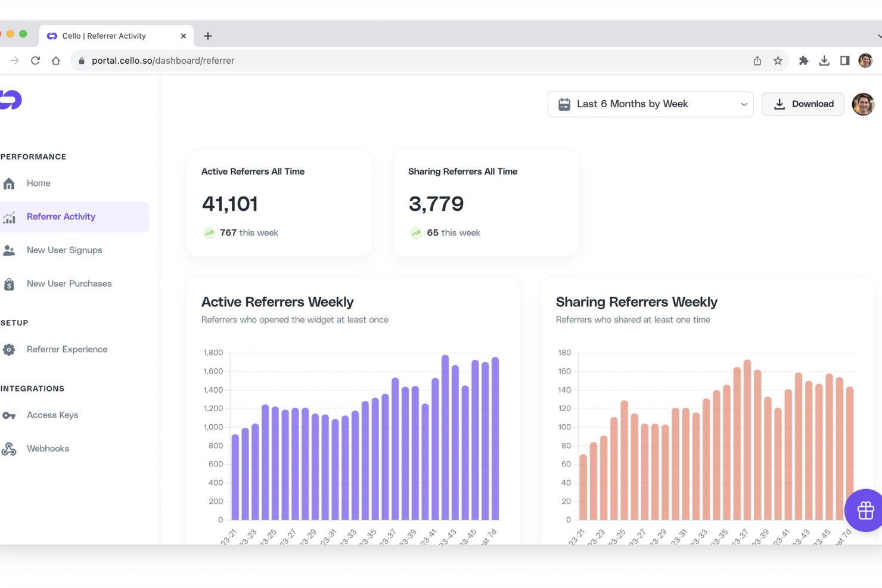Viewport: 882px width, 588px height.
Task: Click the profile avatar top right
Action: [864, 104]
